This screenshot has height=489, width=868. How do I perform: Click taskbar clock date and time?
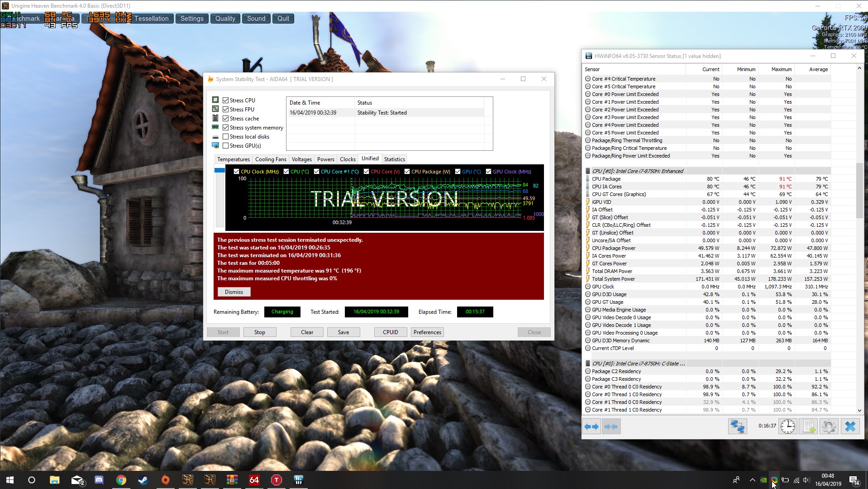pyautogui.click(x=828, y=480)
